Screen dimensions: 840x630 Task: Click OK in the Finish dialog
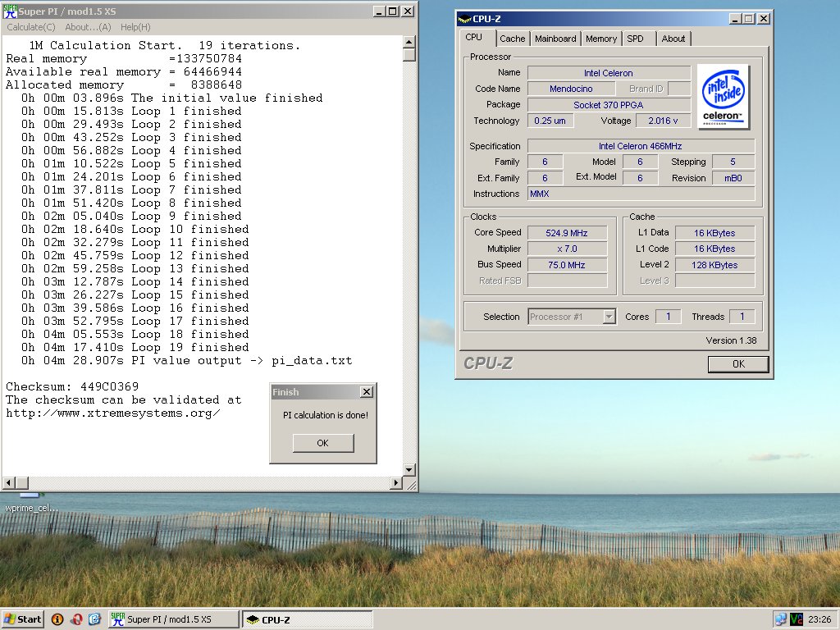coord(323,443)
